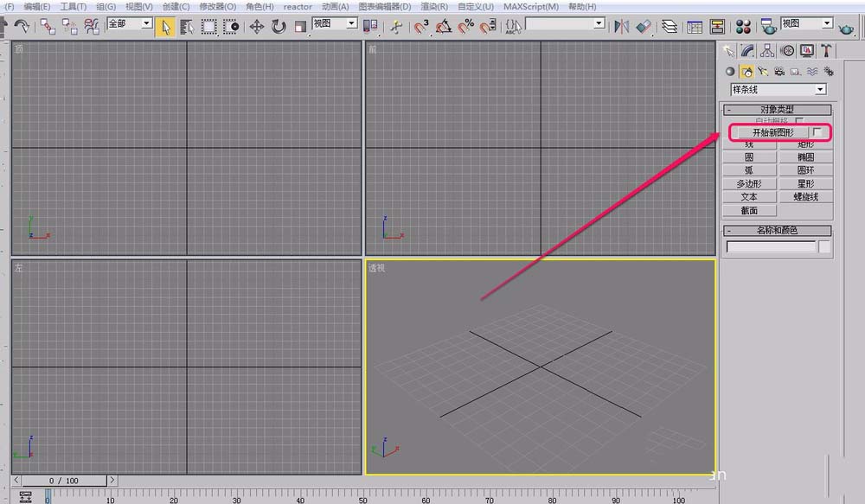Click the Rectangular Selection Region icon
This screenshot has height=504, width=865.
pos(209,27)
